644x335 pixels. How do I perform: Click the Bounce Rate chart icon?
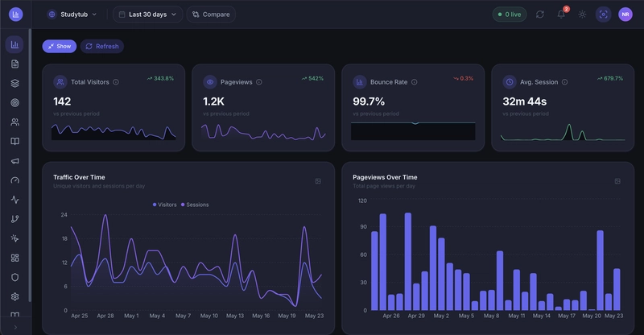[x=360, y=82]
